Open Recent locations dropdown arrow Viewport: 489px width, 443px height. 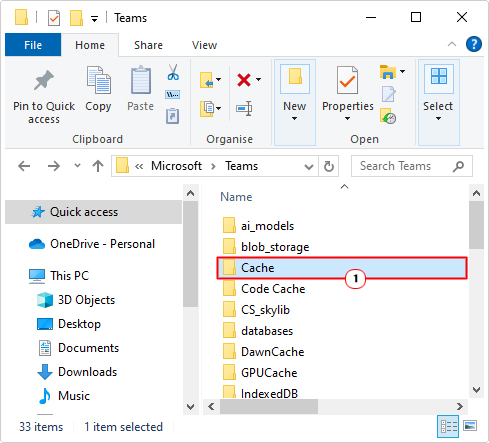(x=77, y=165)
